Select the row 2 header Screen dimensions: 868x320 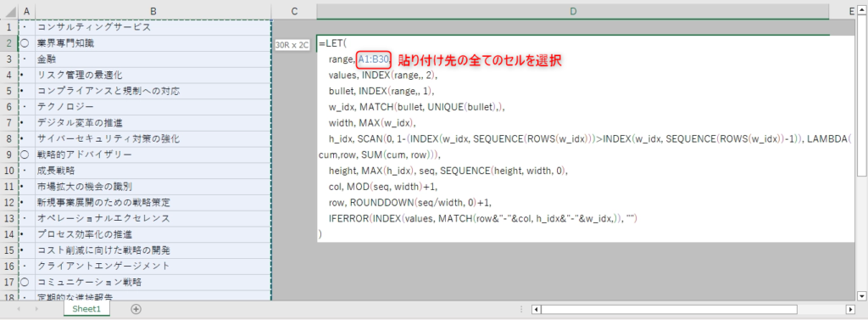[8, 42]
